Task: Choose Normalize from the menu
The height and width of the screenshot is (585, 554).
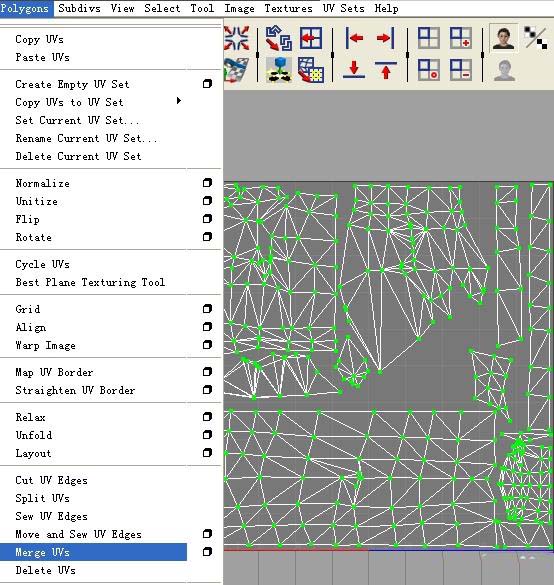Action: tap(43, 183)
